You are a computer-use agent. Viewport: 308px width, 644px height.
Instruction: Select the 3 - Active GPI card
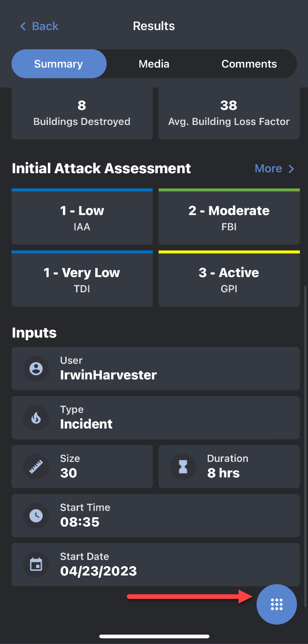click(x=229, y=279)
